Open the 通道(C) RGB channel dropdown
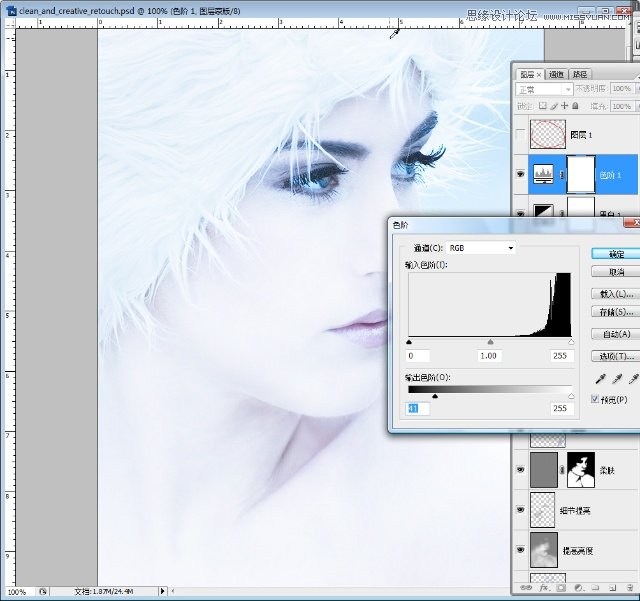The height and width of the screenshot is (601, 640). click(x=481, y=248)
